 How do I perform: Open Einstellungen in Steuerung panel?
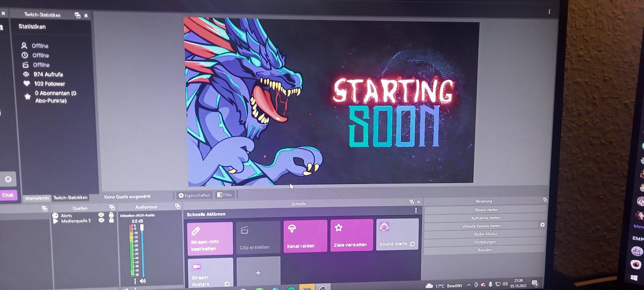pos(486,242)
